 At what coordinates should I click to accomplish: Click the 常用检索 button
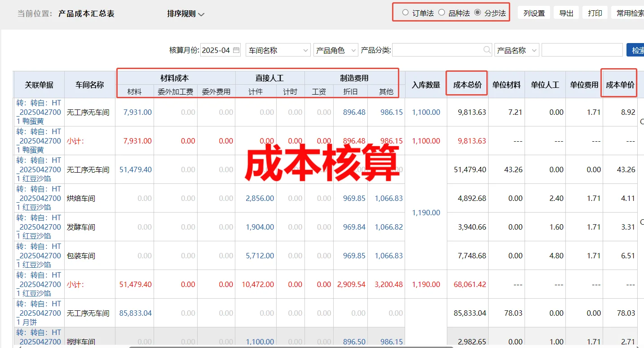(x=629, y=13)
